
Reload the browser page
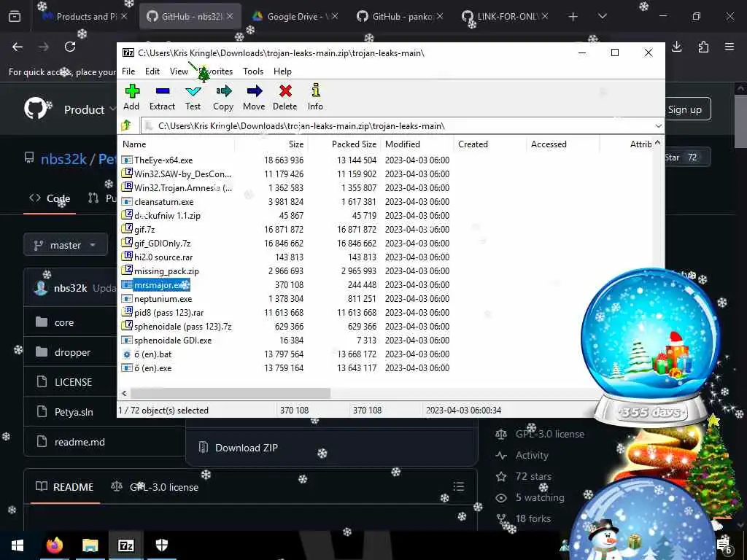(70, 47)
